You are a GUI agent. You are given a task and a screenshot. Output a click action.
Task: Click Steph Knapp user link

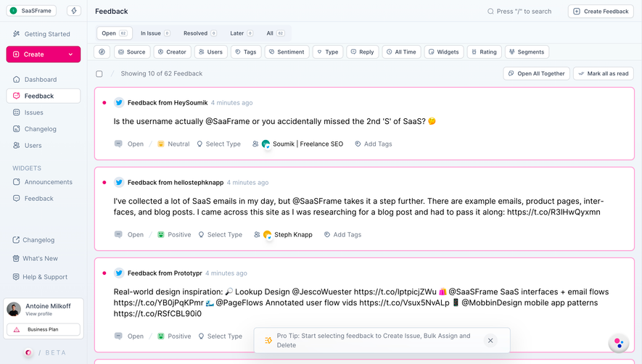tap(288, 235)
